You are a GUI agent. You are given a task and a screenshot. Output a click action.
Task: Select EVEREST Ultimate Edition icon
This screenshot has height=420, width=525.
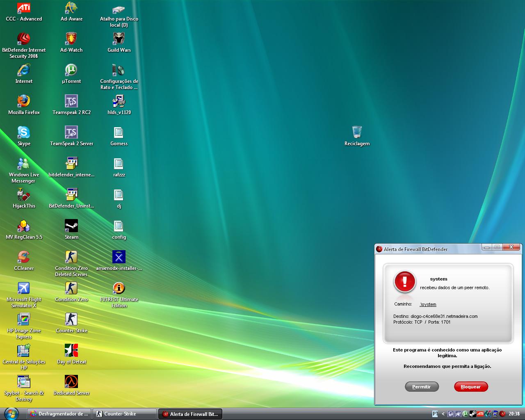coord(119,295)
